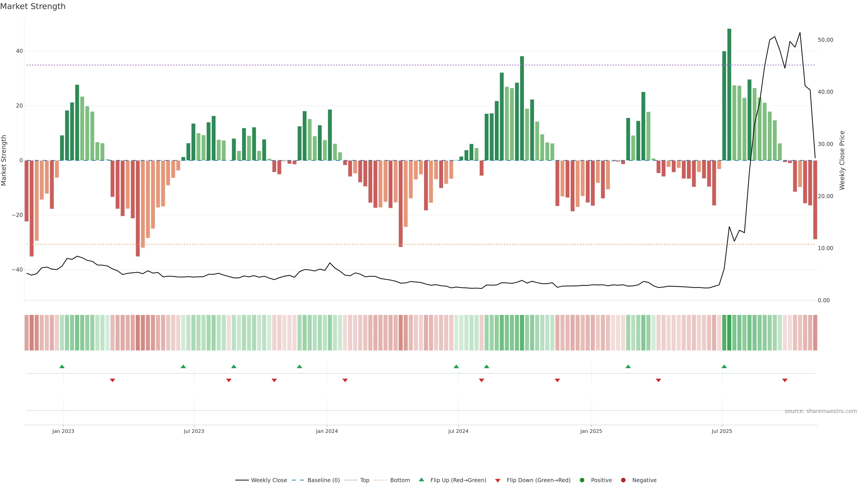Toggle the Negative legend entry

click(x=644, y=480)
